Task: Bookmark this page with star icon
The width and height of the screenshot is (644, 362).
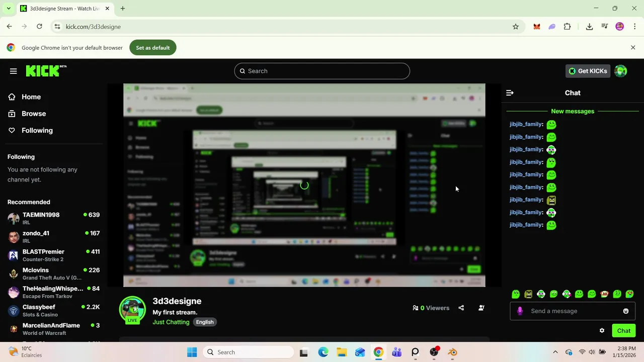Action: (515, 27)
